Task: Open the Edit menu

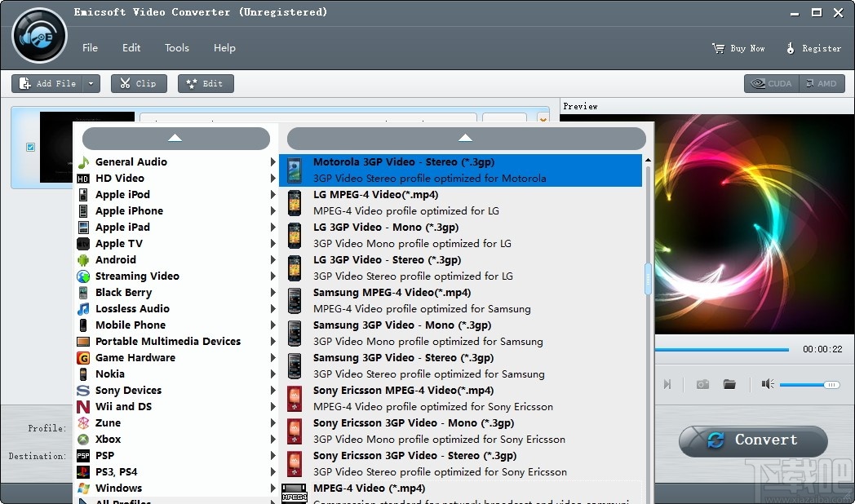Action: 131,48
